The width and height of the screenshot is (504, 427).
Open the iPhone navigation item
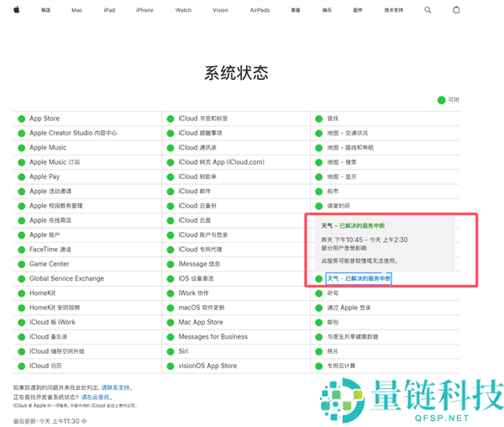pyautogui.click(x=144, y=10)
